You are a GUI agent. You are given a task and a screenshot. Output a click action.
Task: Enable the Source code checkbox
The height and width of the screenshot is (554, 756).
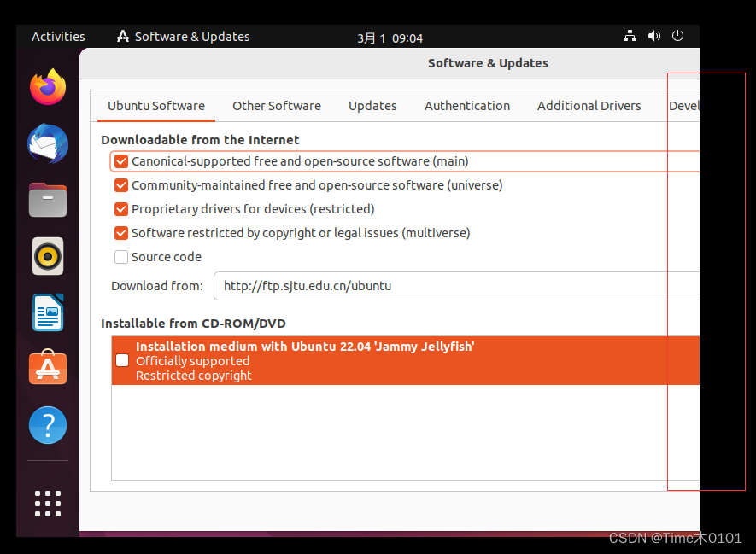121,257
